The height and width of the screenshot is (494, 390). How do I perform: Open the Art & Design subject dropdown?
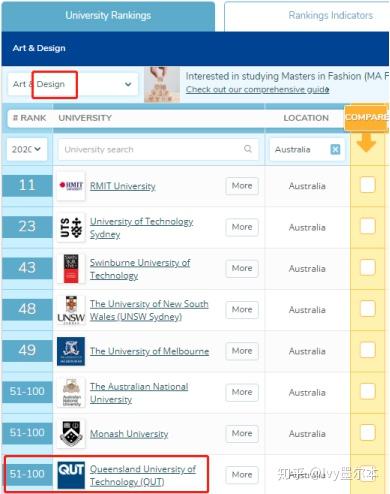(x=73, y=84)
